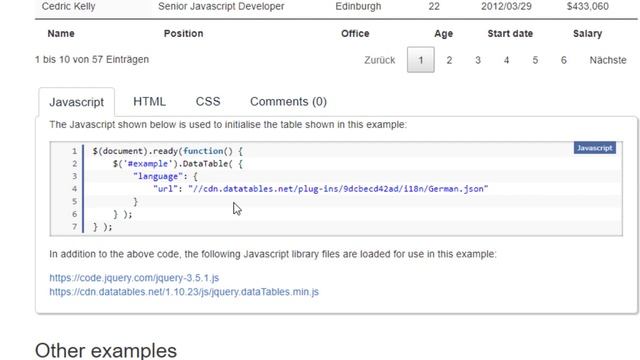Click the Cedric Kelly name cell

pos(68,7)
